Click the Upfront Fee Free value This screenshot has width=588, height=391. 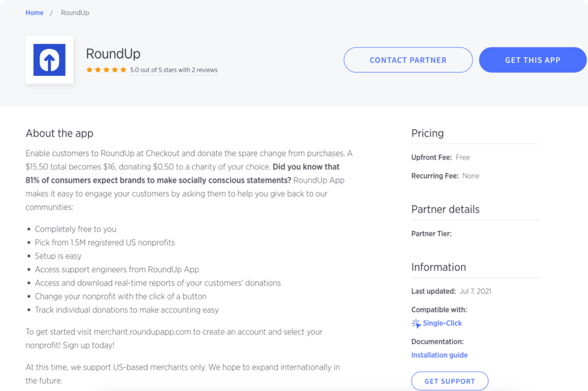pyautogui.click(x=462, y=157)
